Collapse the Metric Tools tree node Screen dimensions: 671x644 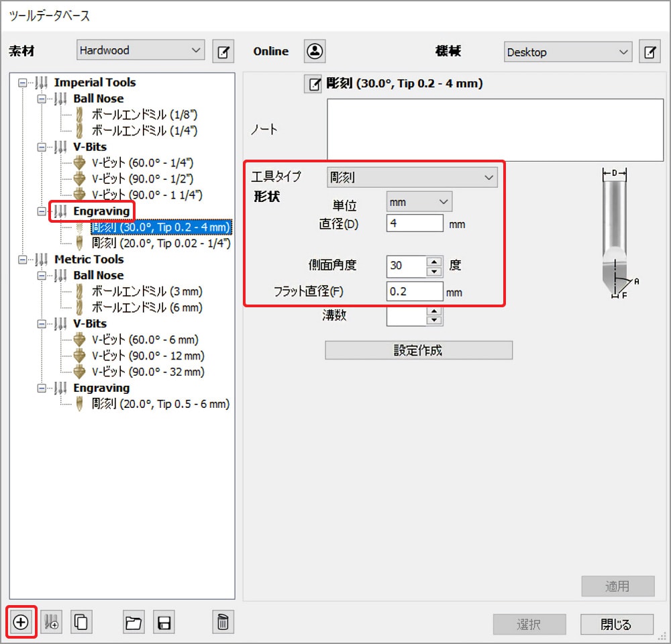click(x=23, y=260)
